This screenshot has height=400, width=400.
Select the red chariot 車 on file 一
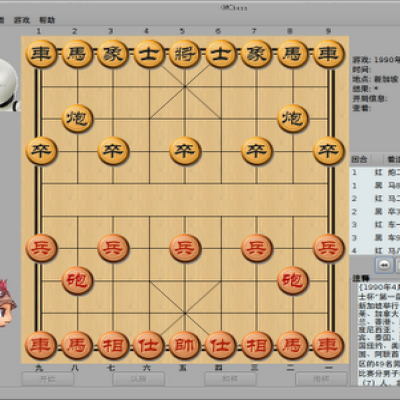point(329,345)
